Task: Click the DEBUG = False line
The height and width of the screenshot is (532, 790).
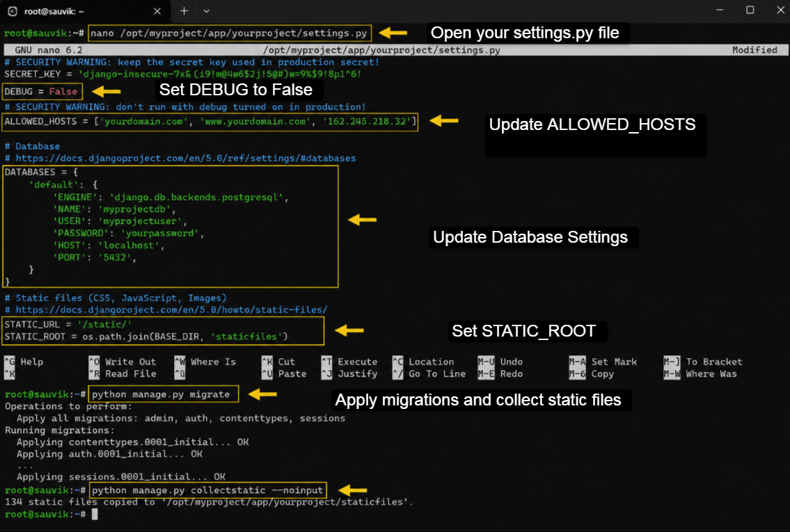Action: (x=41, y=92)
